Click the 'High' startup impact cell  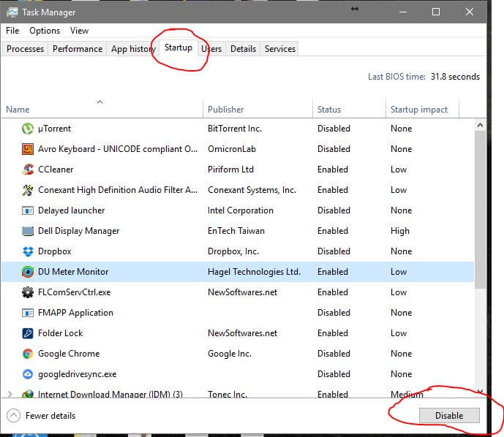[400, 231]
